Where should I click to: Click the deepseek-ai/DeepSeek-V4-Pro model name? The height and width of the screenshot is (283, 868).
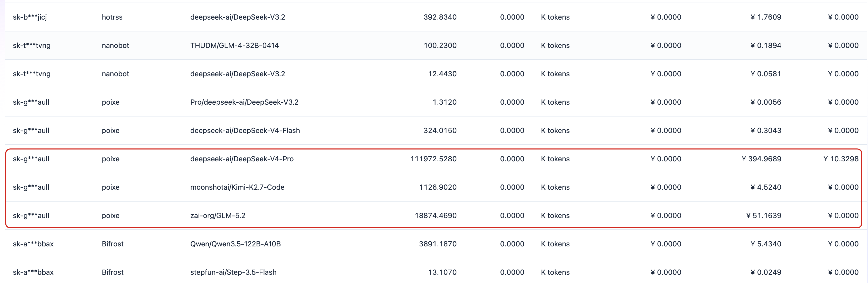(242, 159)
